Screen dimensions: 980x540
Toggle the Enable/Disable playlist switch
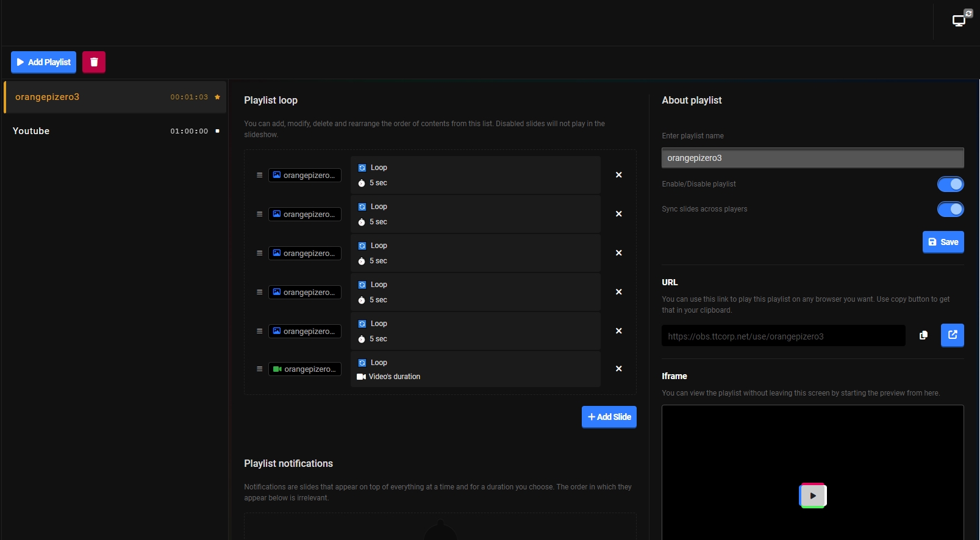click(950, 184)
